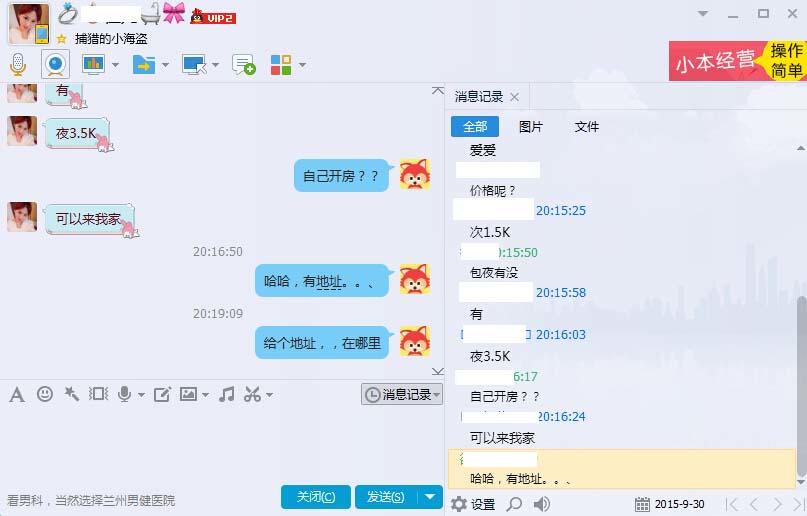This screenshot has height=516, width=807.
Task: Record a voice message microphone icon
Action: [x=124, y=394]
